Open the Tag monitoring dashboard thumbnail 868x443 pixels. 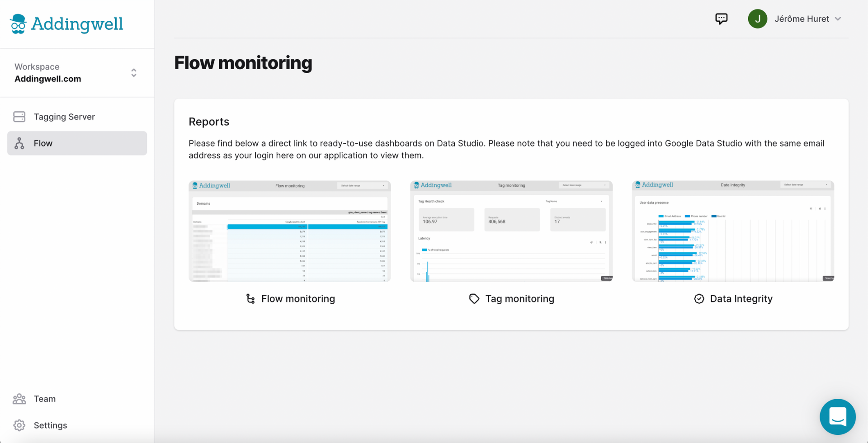pyautogui.click(x=511, y=231)
